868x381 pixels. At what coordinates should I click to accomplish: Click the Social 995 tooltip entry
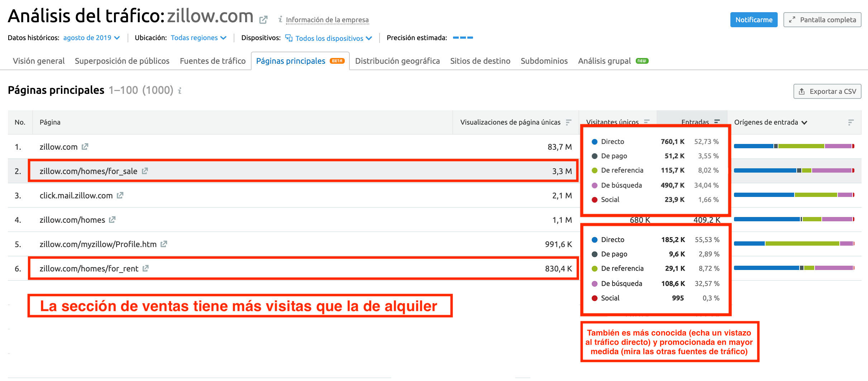click(655, 298)
